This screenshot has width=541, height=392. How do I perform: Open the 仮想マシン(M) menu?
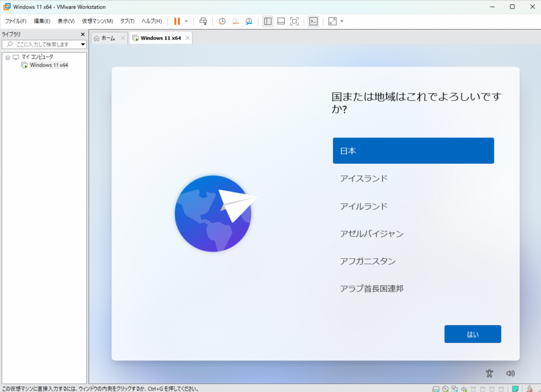click(97, 21)
